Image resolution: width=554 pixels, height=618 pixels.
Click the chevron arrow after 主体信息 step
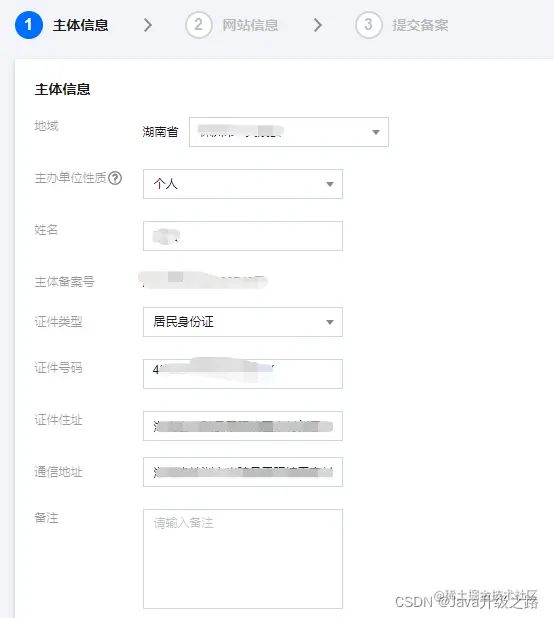click(x=148, y=25)
